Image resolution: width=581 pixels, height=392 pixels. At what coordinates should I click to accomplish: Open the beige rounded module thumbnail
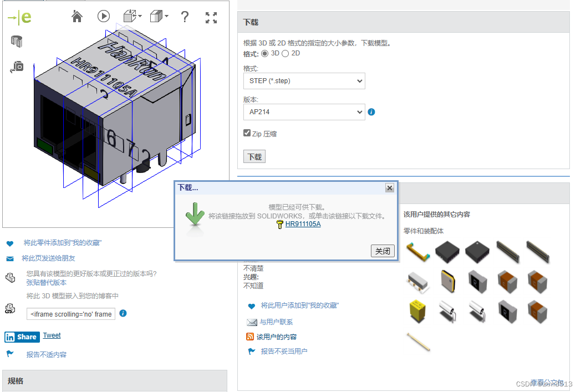[x=448, y=282]
